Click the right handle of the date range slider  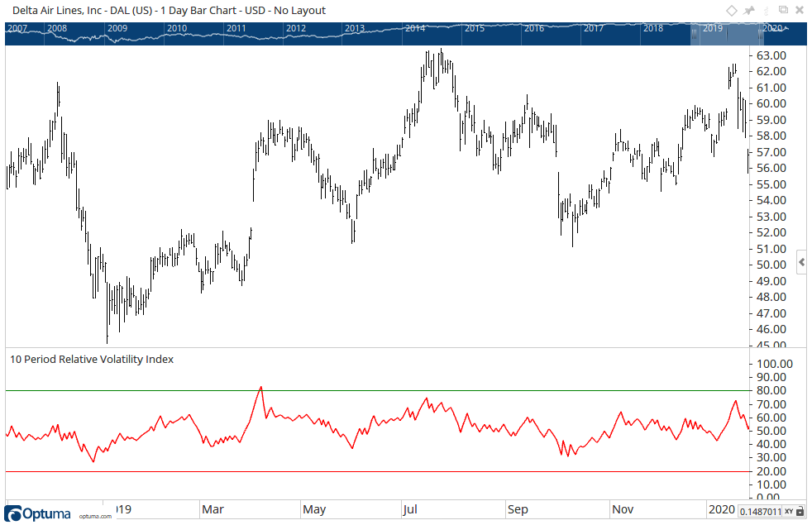tap(761, 34)
